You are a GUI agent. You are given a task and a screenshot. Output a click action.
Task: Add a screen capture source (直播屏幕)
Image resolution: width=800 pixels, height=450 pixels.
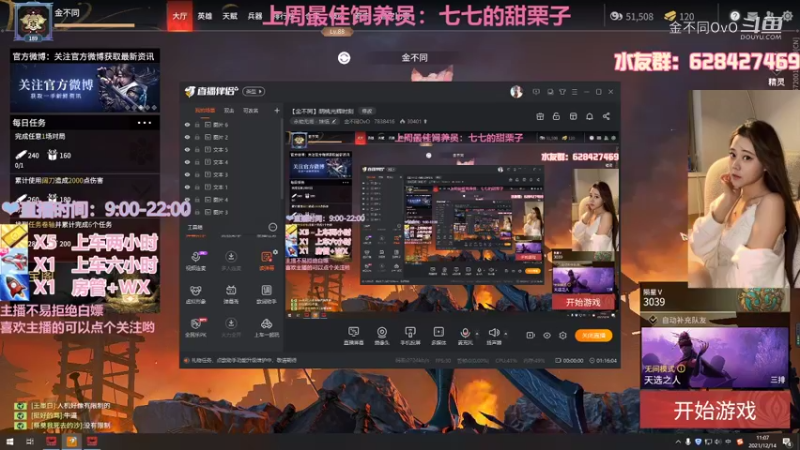click(354, 335)
